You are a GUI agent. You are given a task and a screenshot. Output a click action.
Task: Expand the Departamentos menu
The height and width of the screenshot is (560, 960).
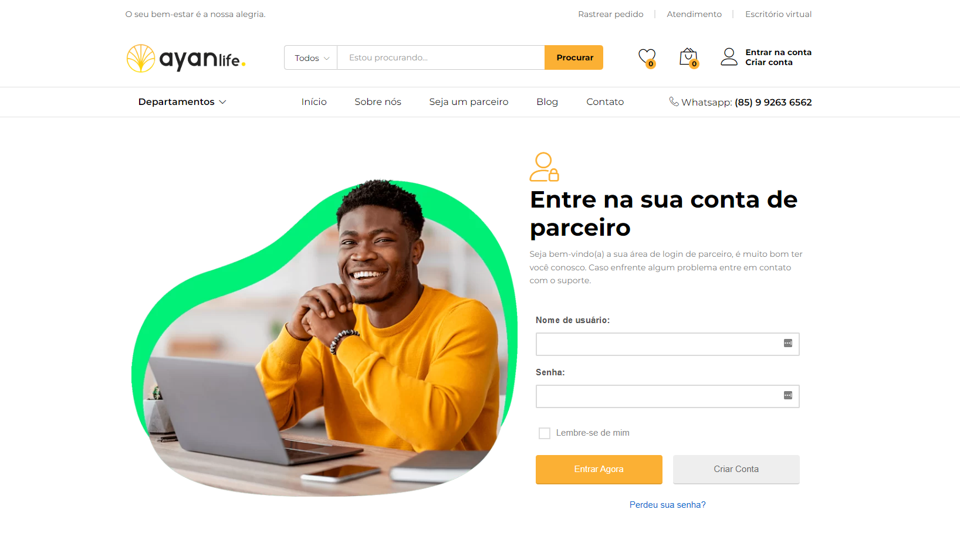[x=182, y=102]
